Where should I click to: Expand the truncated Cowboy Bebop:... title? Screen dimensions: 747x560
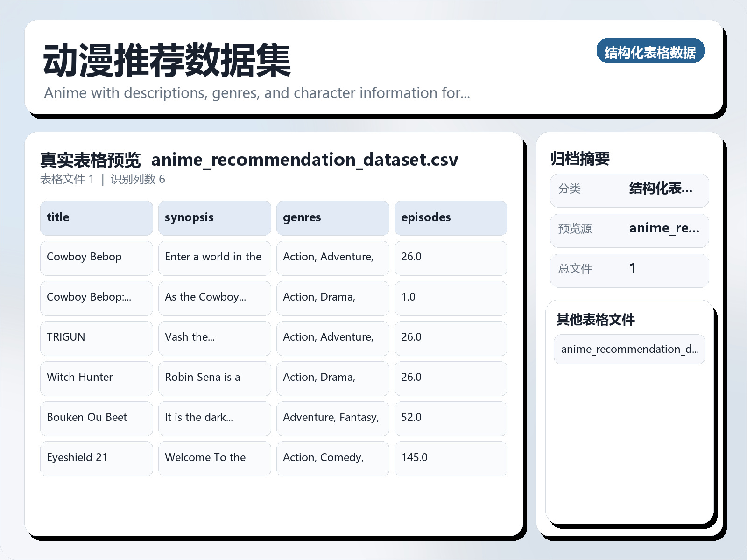pyautogui.click(x=96, y=298)
